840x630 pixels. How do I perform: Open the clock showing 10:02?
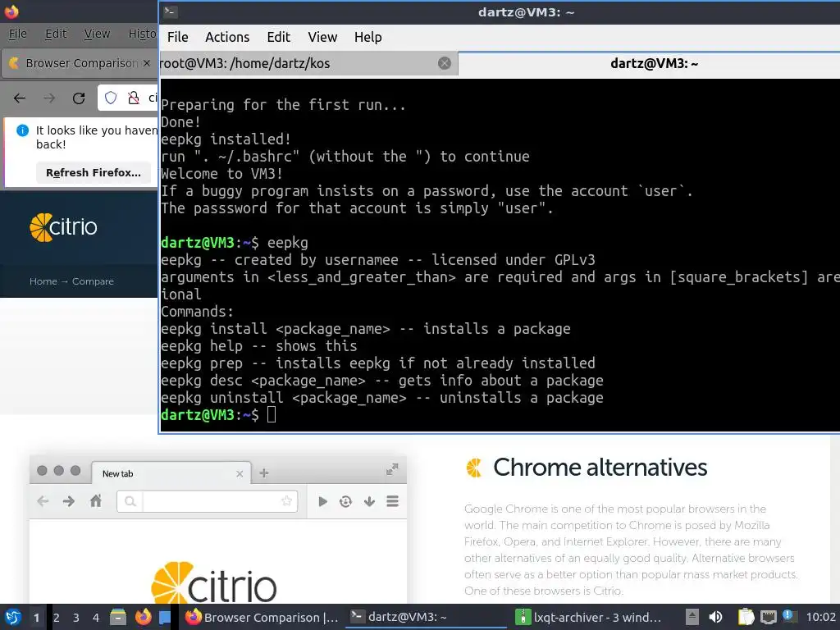tap(820, 617)
